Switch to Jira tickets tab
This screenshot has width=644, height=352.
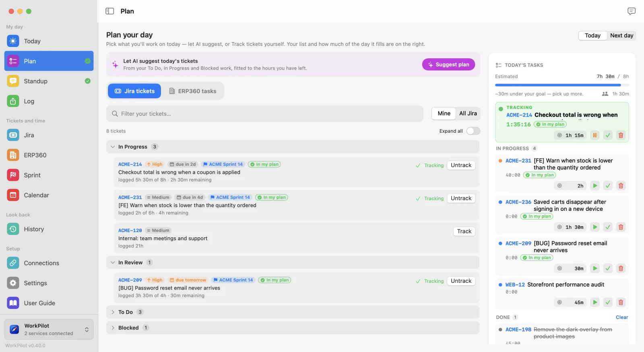point(134,91)
